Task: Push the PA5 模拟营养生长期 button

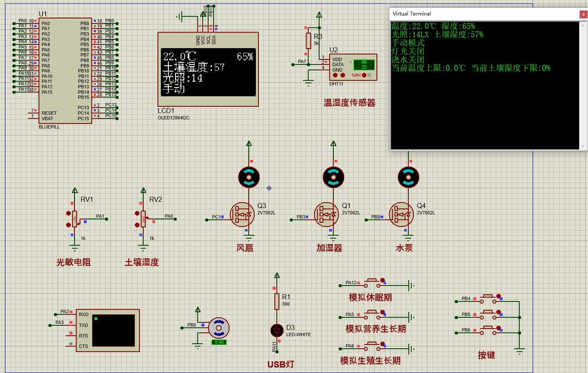Action: pos(372,315)
